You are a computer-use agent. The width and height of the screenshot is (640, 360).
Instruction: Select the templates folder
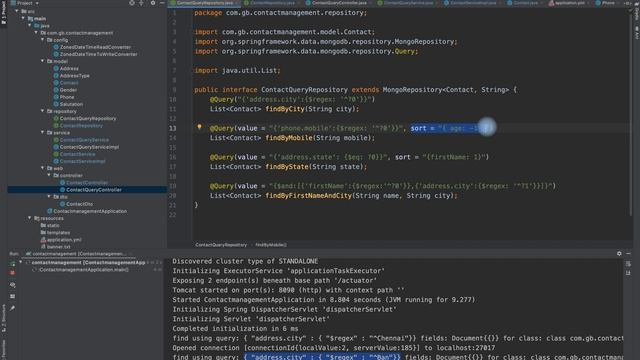tap(58, 232)
